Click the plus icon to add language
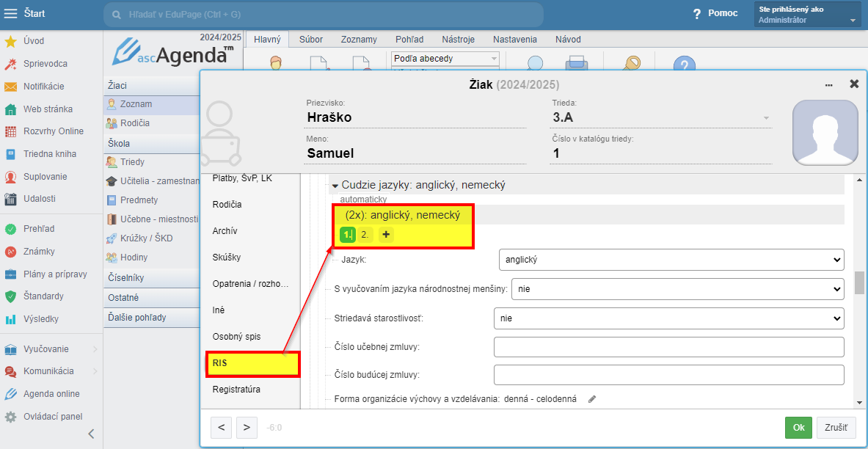This screenshot has height=449, width=868. [x=386, y=235]
